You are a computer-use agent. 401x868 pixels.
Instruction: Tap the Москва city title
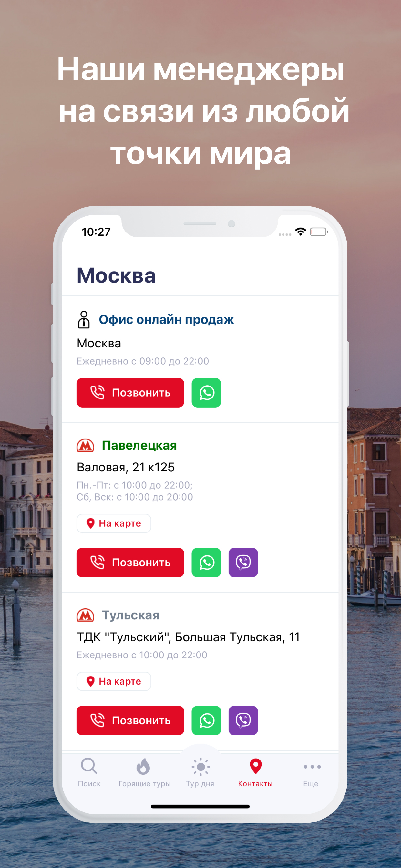[x=116, y=275]
